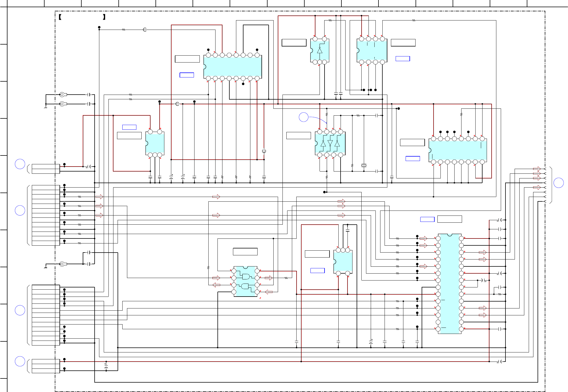Select the tall vertical 28-pin IC
The height and width of the screenshot is (392, 568).
pyautogui.click(x=450, y=284)
